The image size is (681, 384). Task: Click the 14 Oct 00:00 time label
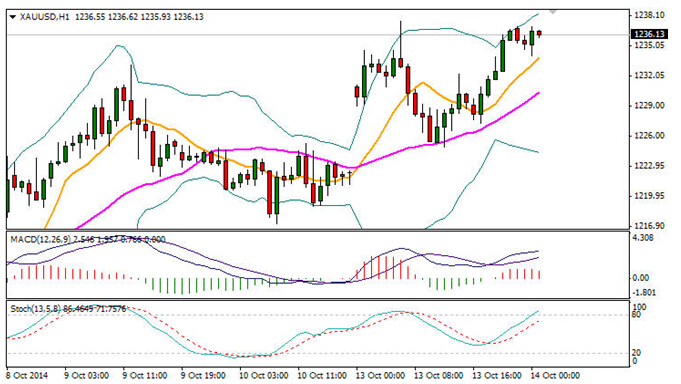pyautogui.click(x=555, y=375)
